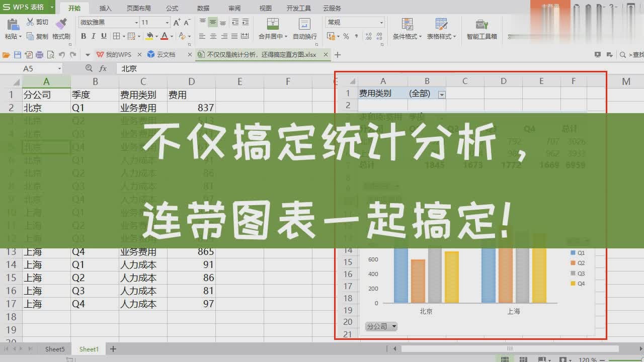Click the Copy (复制) icon
The image size is (644, 362).
pyautogui.click(x=30, y=36)
